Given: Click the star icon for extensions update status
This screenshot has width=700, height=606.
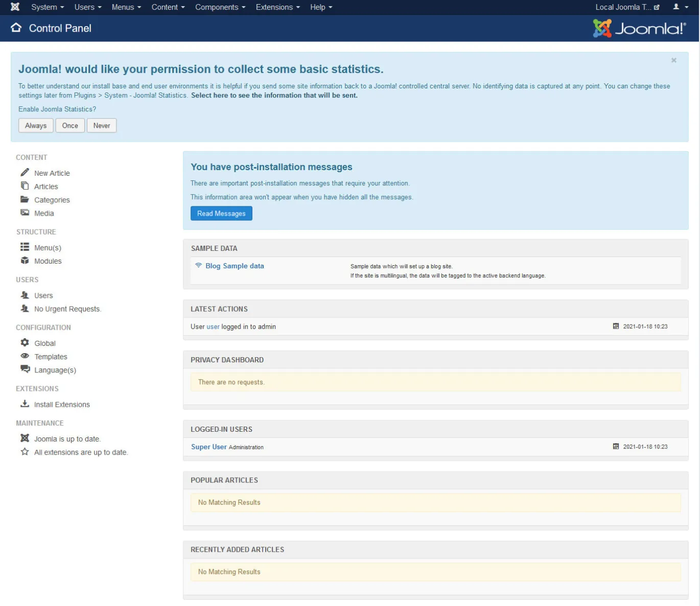Looking at the screenshot, I should [25, 452].
